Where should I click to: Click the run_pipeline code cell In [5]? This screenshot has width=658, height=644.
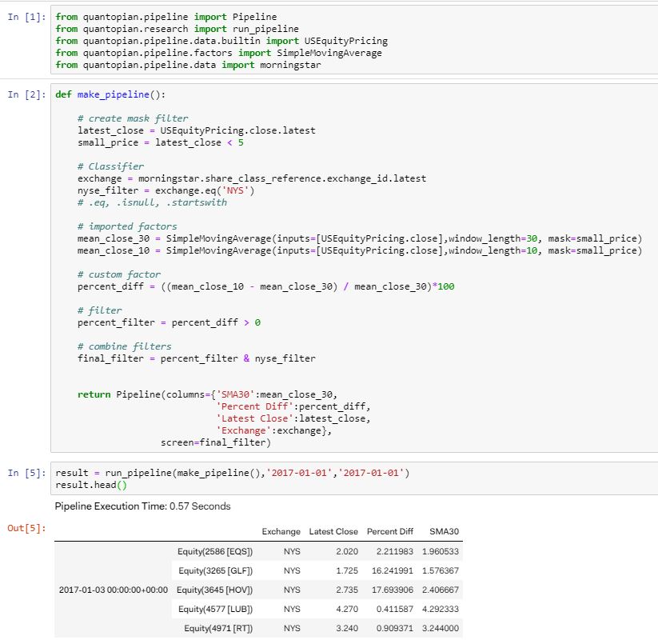tap(353, 478)
